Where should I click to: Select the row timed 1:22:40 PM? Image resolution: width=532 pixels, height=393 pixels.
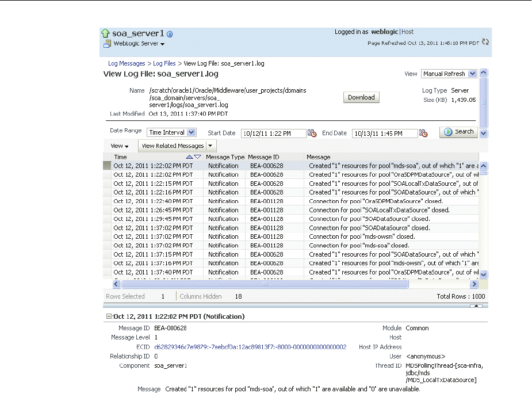point(291,201)
